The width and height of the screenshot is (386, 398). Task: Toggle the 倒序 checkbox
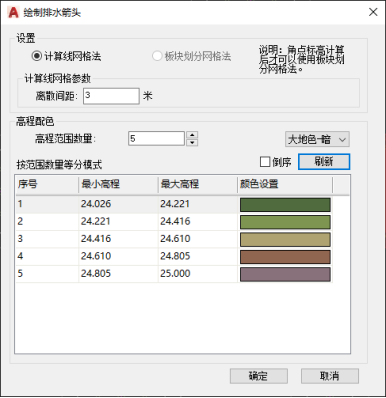[265, 162]
